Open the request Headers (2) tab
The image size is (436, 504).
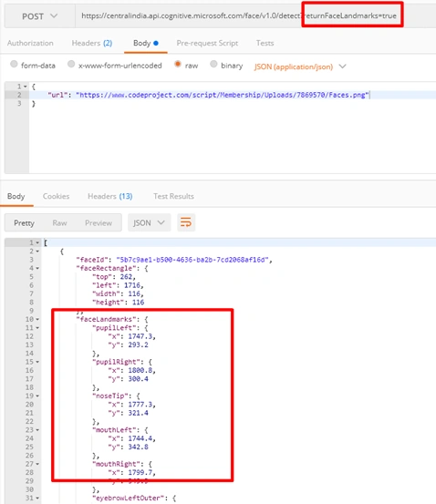click(92, 43)
